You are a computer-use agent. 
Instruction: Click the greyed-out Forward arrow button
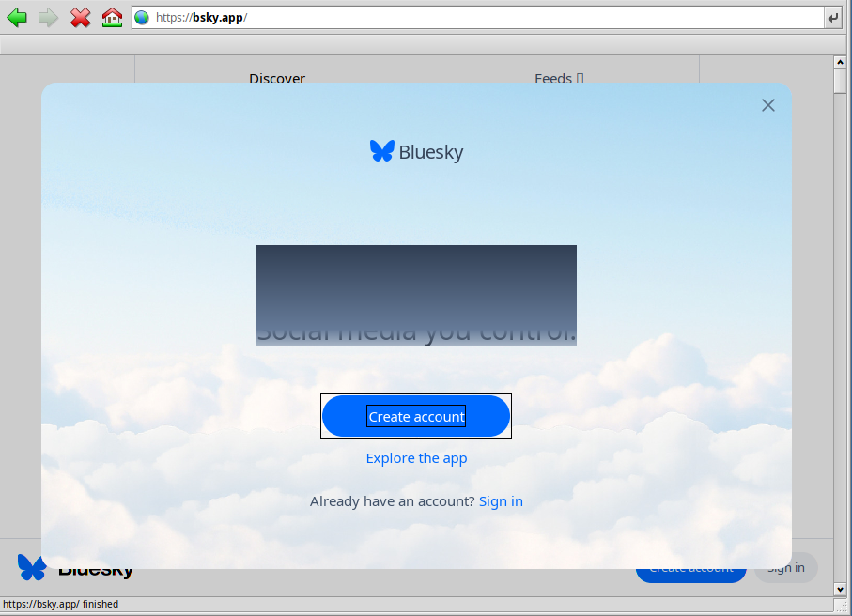coord(48,17)
